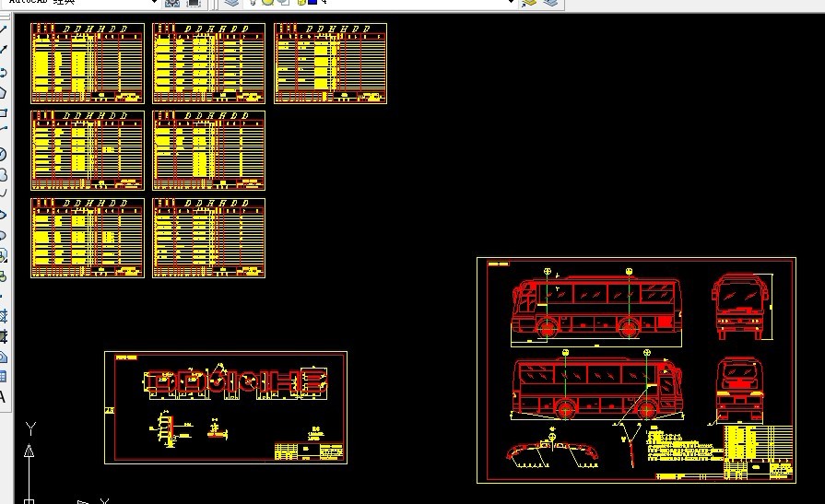Screen dimensions: 825x504
Task: Select the Construction Line tool
Action: click(x=3, y=50)
